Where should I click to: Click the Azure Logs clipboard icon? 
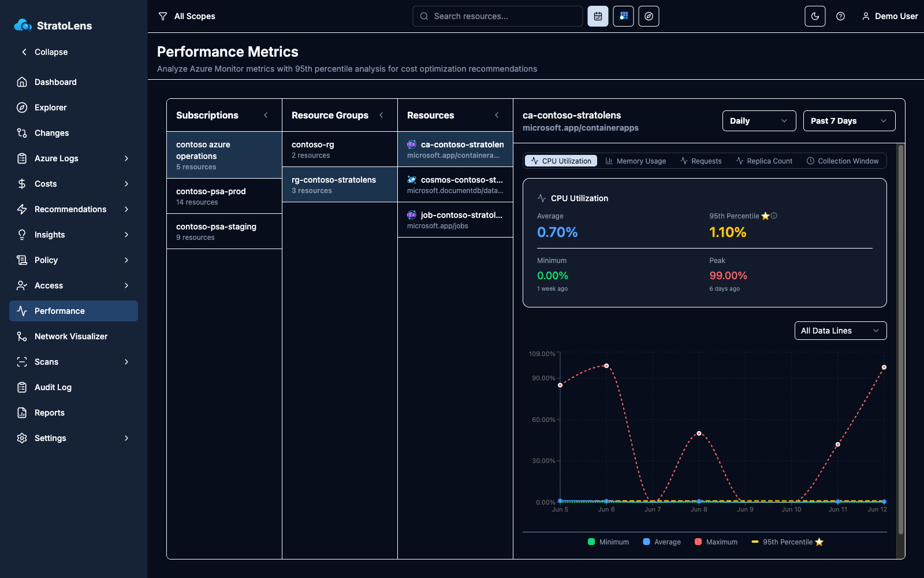pyautogui.click(x=22, y=158)
